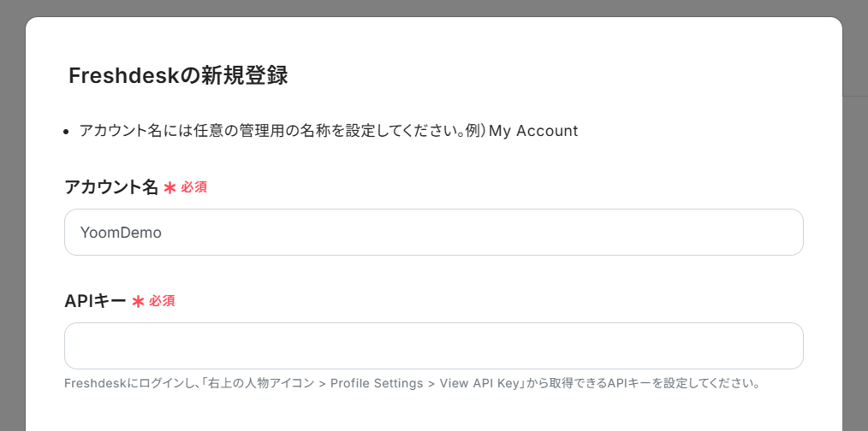The height and width of the screenshot is (431, 868).
Task: Click "Freshdeskにログインし" at the hint start
Action: tap(131, 383)
